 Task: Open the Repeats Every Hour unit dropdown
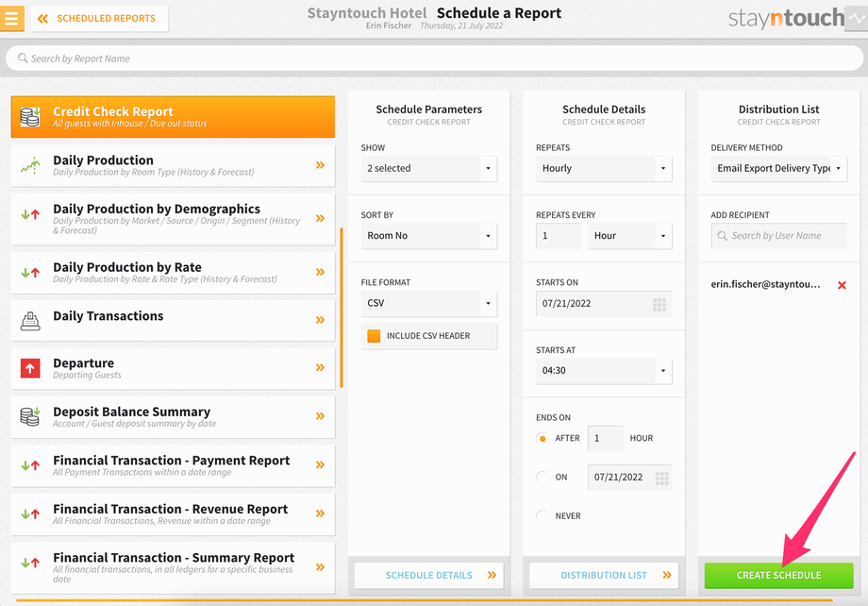(x=630, y=236)
